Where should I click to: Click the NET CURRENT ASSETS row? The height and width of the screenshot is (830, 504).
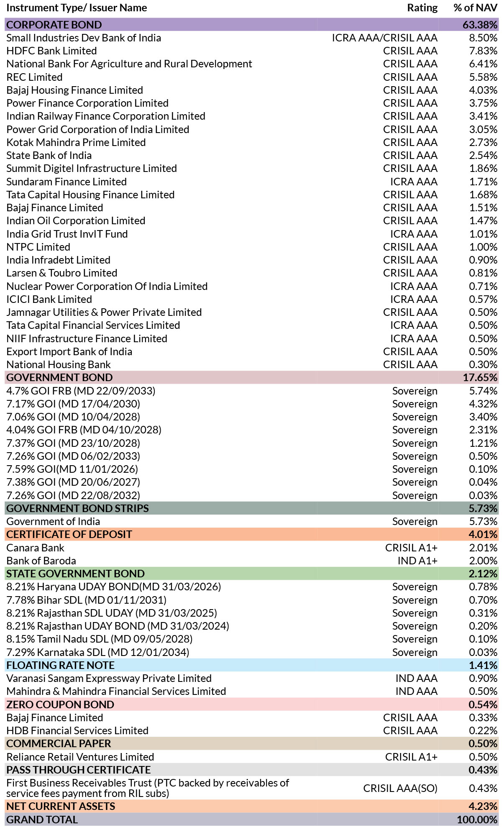pyautogui.click(x=252, y=806)
